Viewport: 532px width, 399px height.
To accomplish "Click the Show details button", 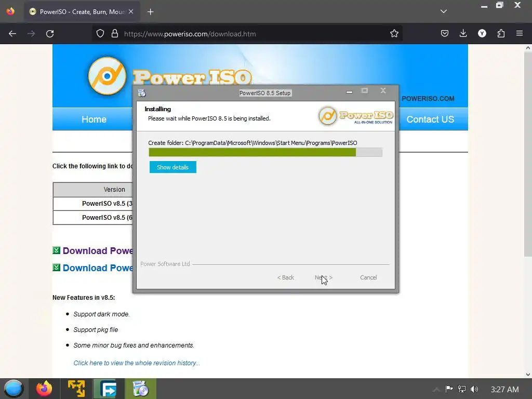I will [x=172, y=167].
